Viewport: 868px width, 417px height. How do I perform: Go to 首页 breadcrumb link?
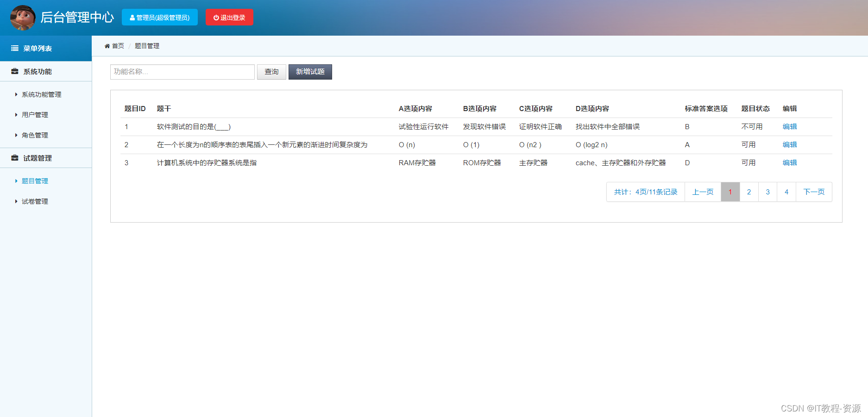(x=118, y=46)
